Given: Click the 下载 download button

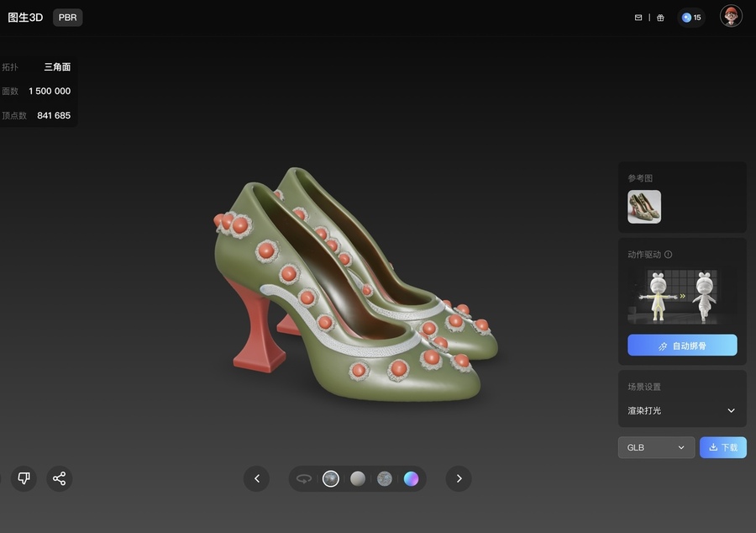Looking at the screenshot, I should 722,447.
